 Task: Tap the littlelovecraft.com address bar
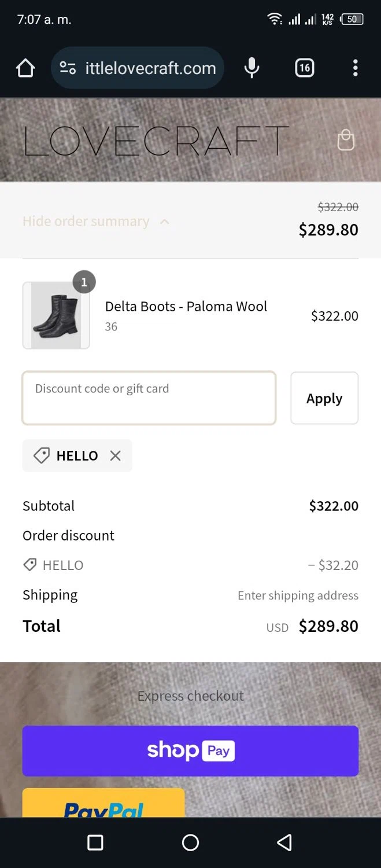[150, 68]
